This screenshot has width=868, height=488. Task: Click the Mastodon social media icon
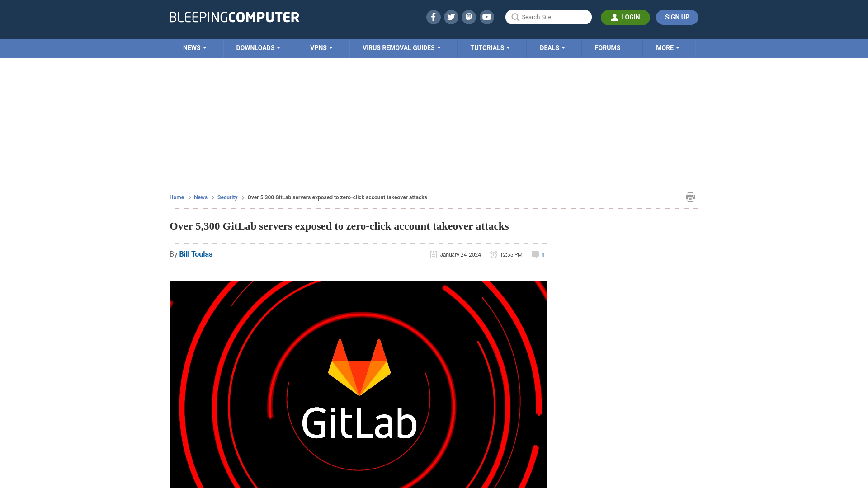coord(468,17)
